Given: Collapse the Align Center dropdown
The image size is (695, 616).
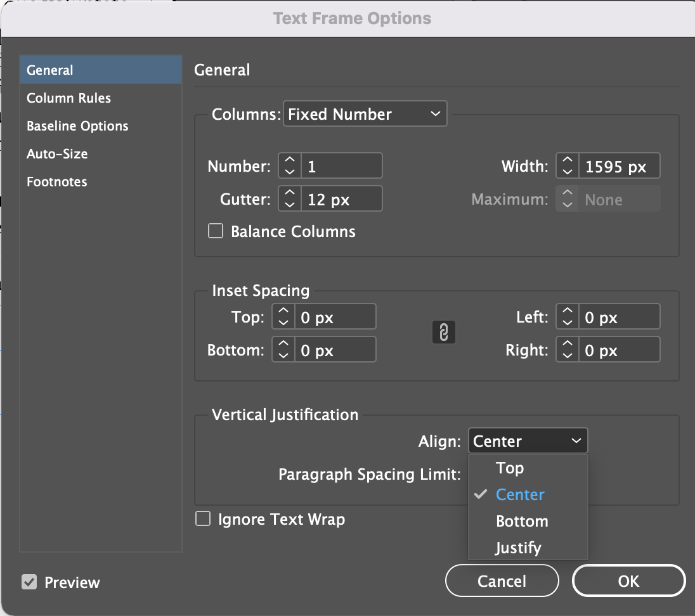Looking at the screenshot, I should point(528,441).
